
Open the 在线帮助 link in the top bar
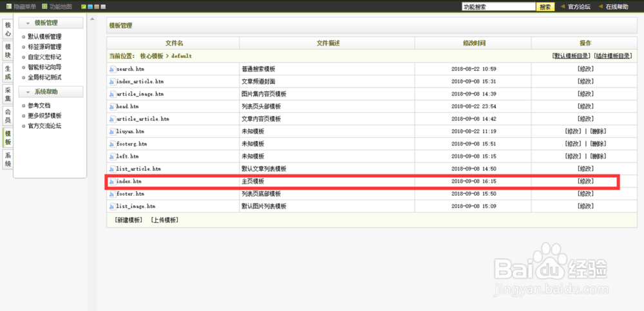[617, 6]
